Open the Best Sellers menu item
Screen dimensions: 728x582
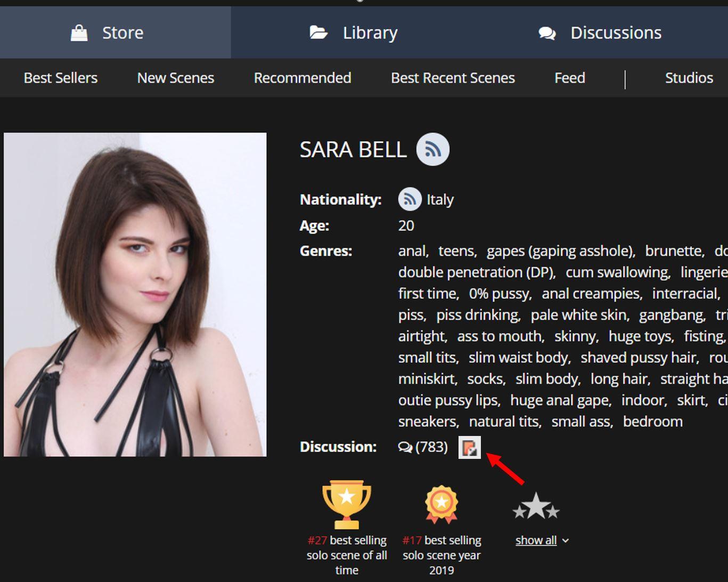[x=61, y=78]
